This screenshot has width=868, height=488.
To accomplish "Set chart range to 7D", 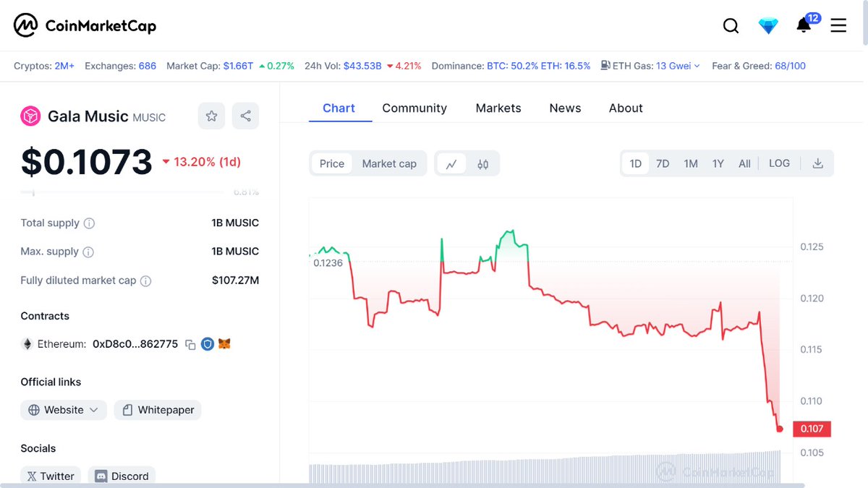I will 663,163.
